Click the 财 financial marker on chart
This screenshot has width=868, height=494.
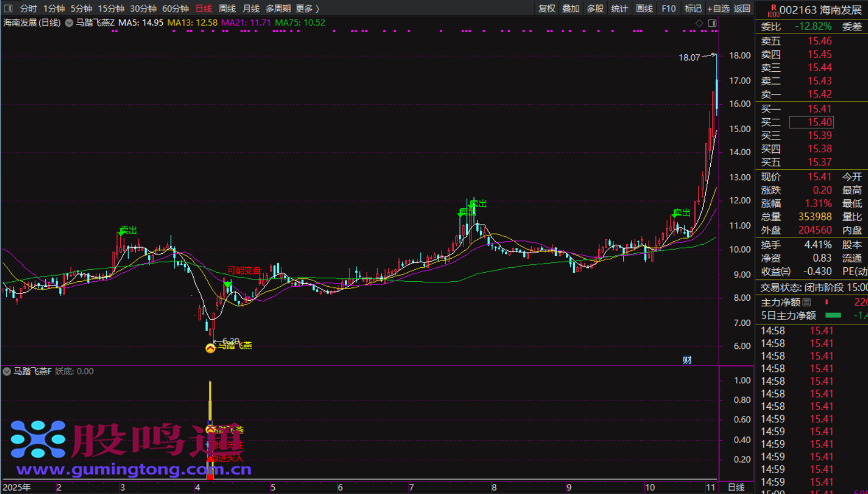tap(687, 360)
